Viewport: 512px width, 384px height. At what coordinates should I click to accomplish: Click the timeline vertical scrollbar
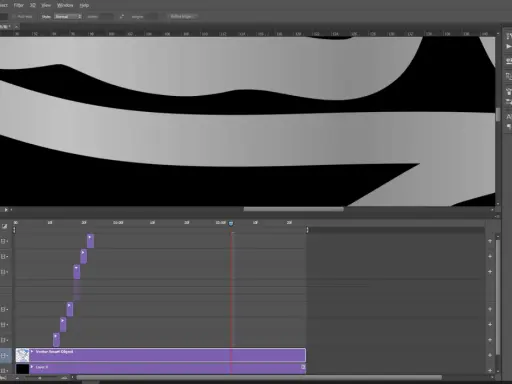click(498, 297)
